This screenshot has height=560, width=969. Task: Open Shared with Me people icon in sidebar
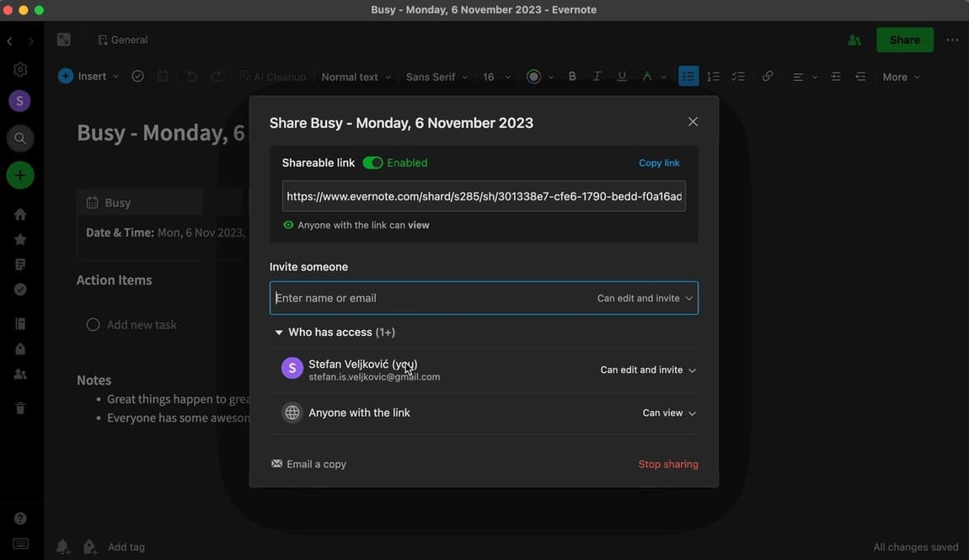pos(20,374)
